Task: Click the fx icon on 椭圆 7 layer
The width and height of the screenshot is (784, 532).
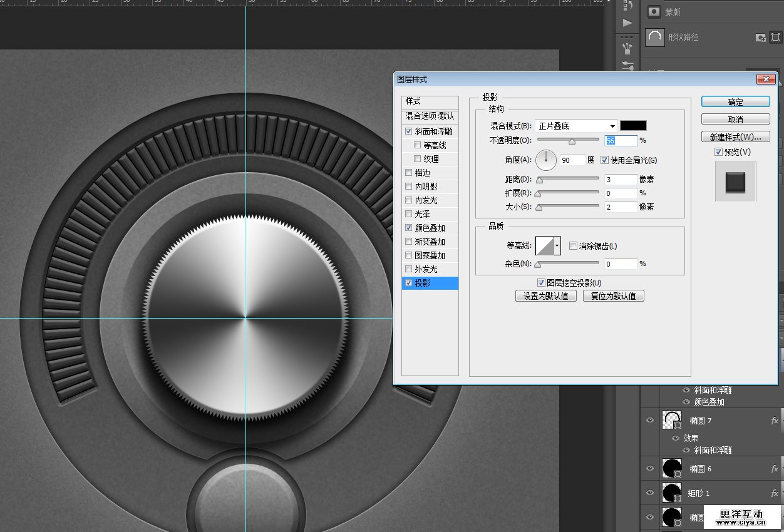Action: pyautogui.click(x=775, y=421)
